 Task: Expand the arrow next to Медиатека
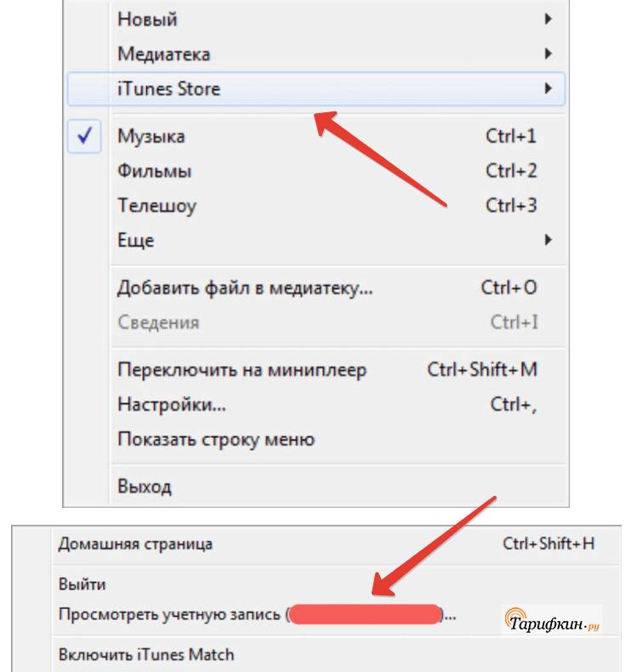[x=548, y=54]
